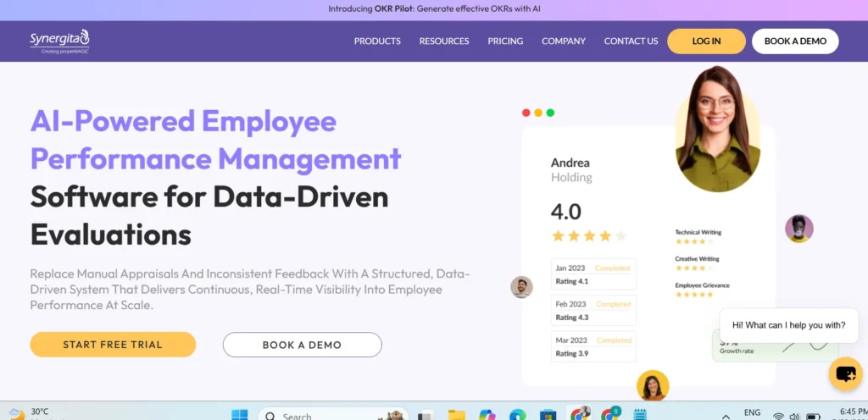868x420 pixels.
Task: Open Notepad from the taskbar
Action: tap(640, 414)
